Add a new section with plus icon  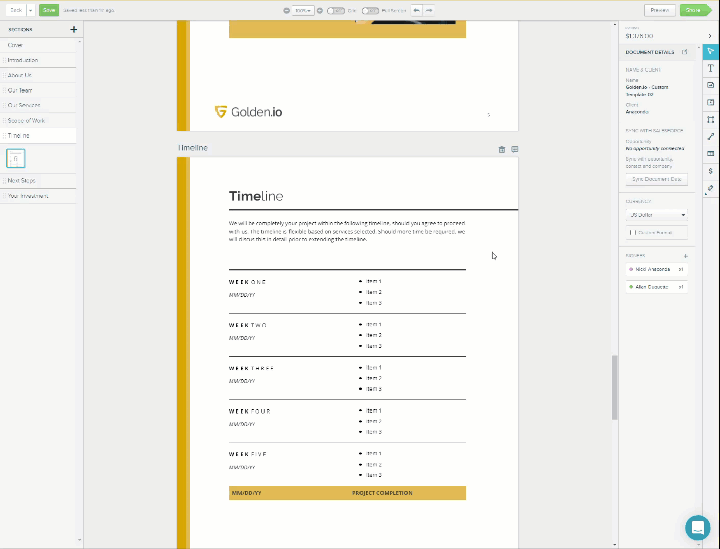[x=73, y=30]
